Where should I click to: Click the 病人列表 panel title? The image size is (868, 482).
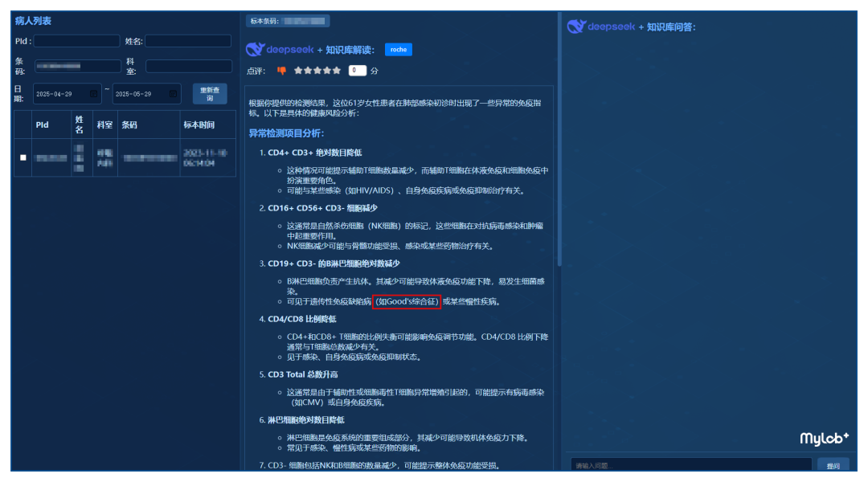click(x=33, y=21)
